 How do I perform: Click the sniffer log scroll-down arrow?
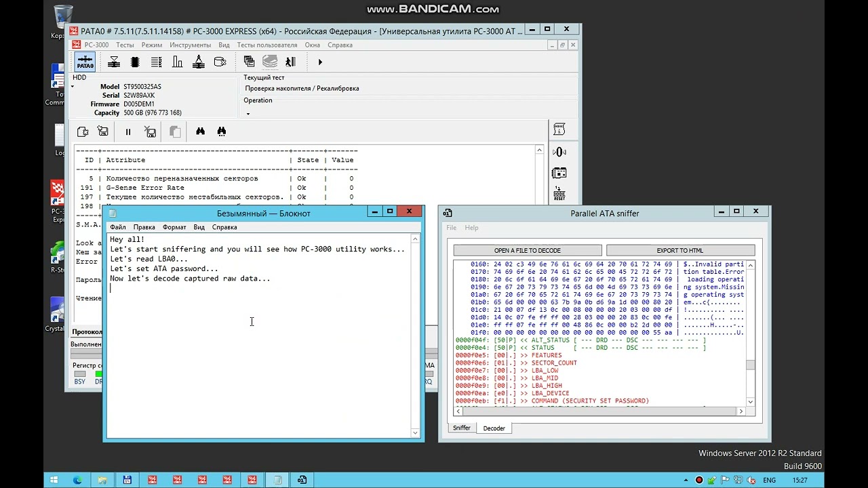tap(750, 403)
